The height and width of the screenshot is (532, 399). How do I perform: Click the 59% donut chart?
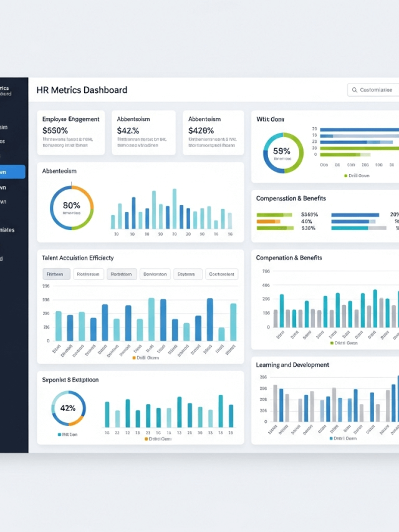[282, 153]
